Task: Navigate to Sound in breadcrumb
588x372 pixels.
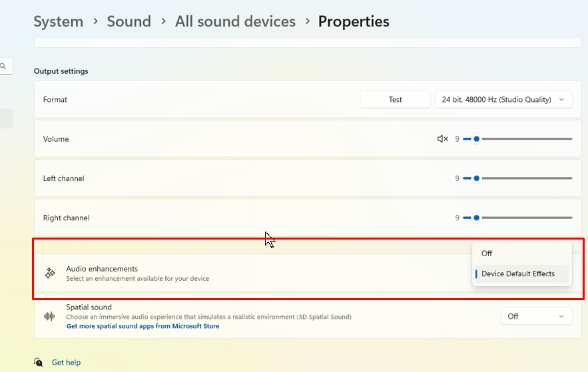Action: [x=129, y=21]
